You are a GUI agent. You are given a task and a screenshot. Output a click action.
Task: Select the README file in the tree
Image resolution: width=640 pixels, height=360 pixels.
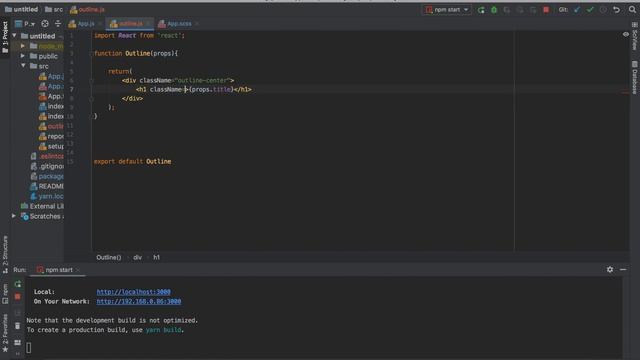click(47, 186)
